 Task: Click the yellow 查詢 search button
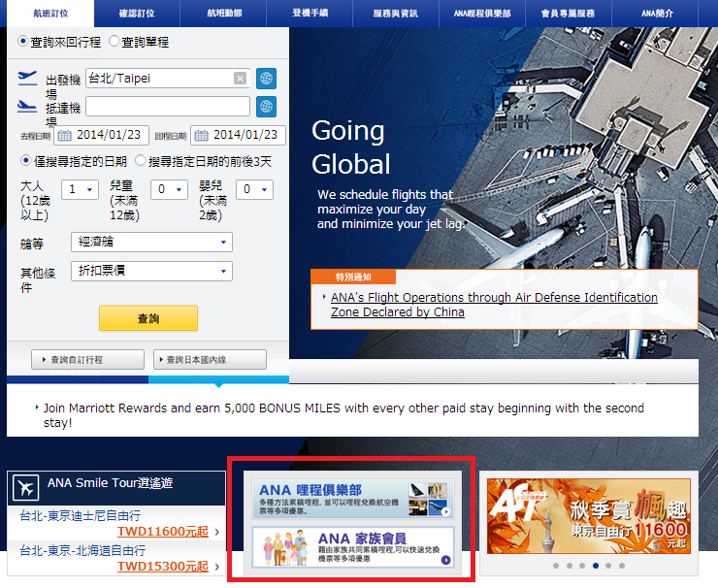[x=148, y=318]
